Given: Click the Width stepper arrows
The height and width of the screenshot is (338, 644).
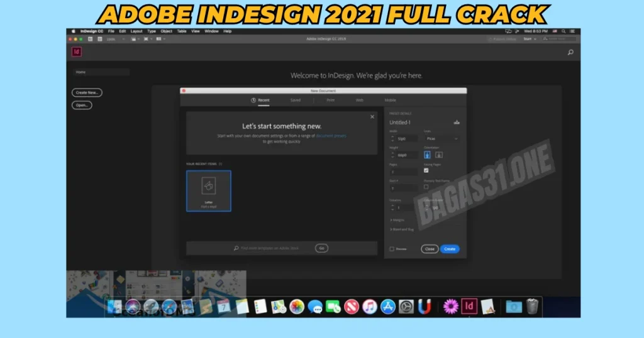Looking at the screenshot, I should tap(392, 139).
